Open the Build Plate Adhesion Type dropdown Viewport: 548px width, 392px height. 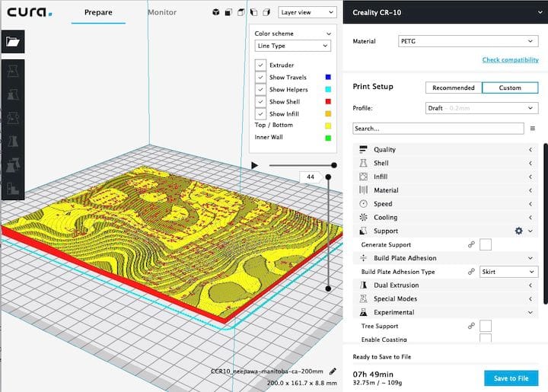(x=508, y=272)
